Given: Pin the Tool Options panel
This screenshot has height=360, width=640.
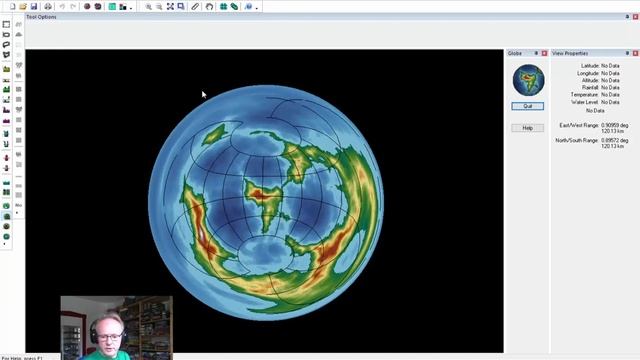Looking at the screenshot, I should tap(627, 17).
